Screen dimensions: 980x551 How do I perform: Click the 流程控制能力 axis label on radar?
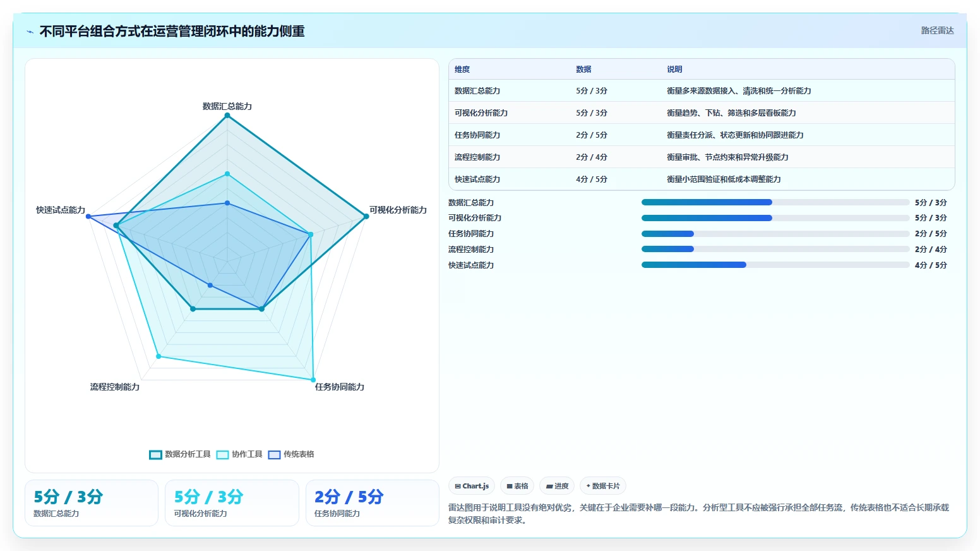point(115,387)
